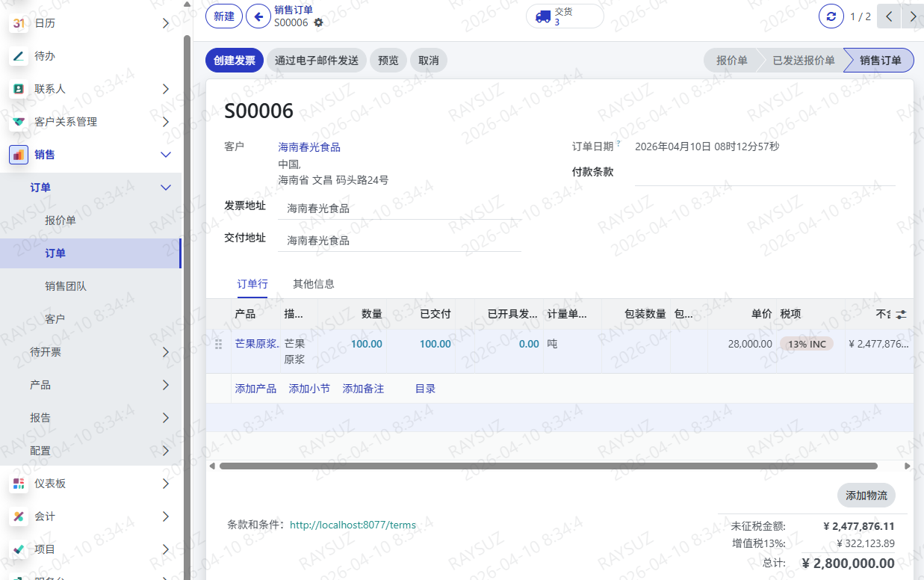The width and height of the screenshot is (924, 580).
Task: Click 销售订单 breadcrumb link
Action: pyautogui.click(x=294, y=10)
